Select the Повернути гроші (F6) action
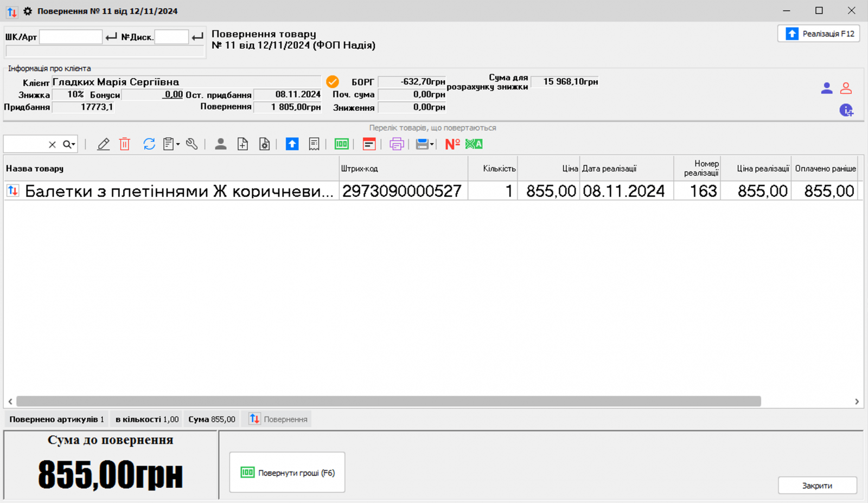The width and height of the screenshot is (868, 503). tap(287, 472)
